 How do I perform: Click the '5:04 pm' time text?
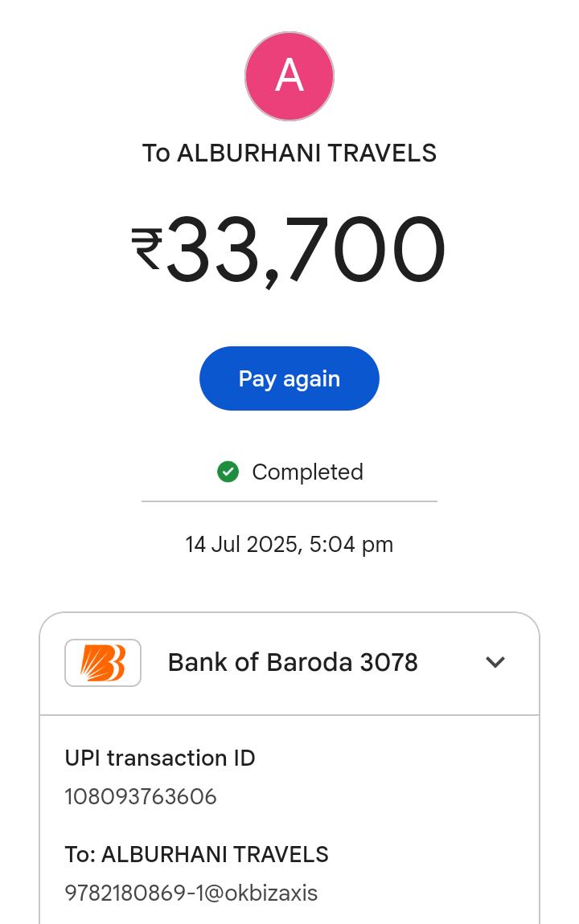click(351, 545)
